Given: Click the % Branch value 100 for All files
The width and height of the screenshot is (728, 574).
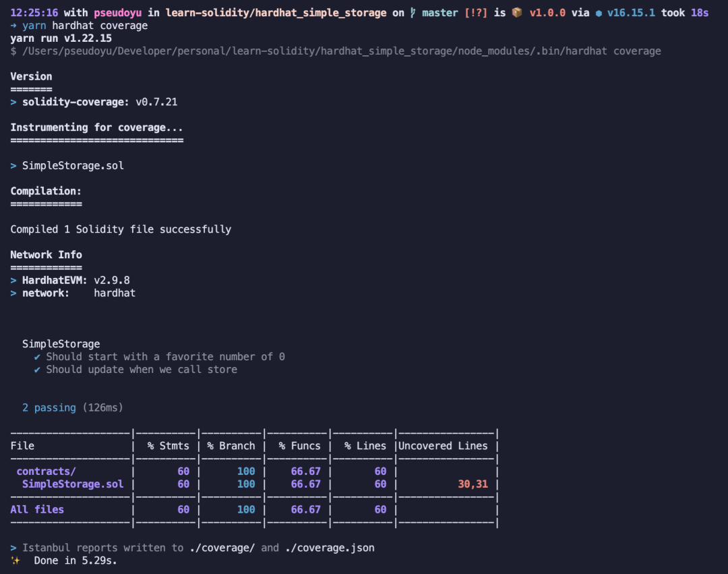Looking at the screenshot, I should coord(246,509).
